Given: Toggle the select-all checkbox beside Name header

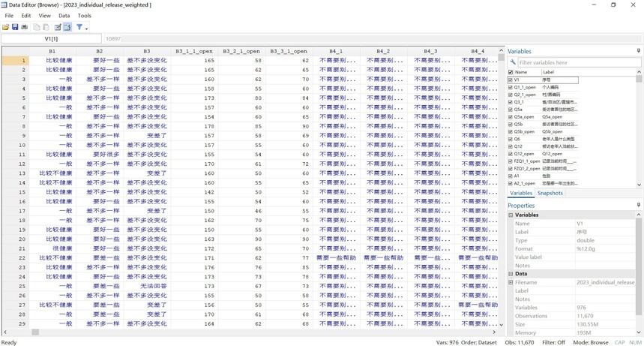Looking at the screenshot, I should tap(511, 72).
